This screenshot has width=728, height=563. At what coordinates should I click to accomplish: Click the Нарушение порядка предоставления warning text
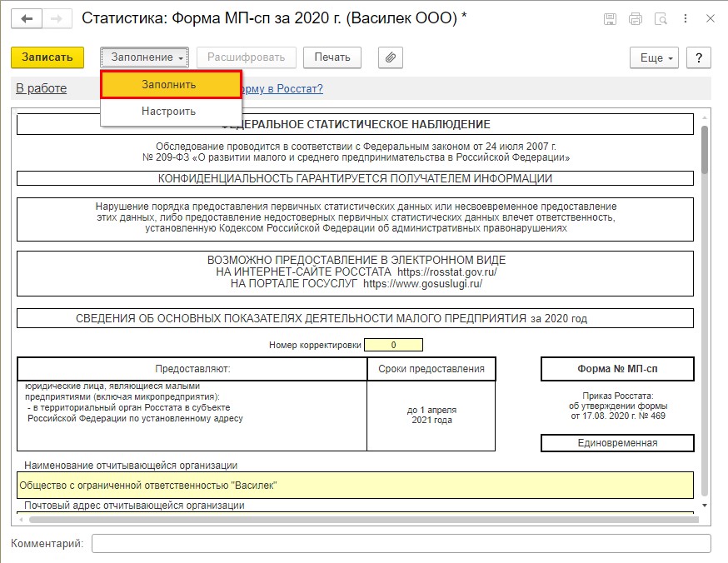point(356,217)
